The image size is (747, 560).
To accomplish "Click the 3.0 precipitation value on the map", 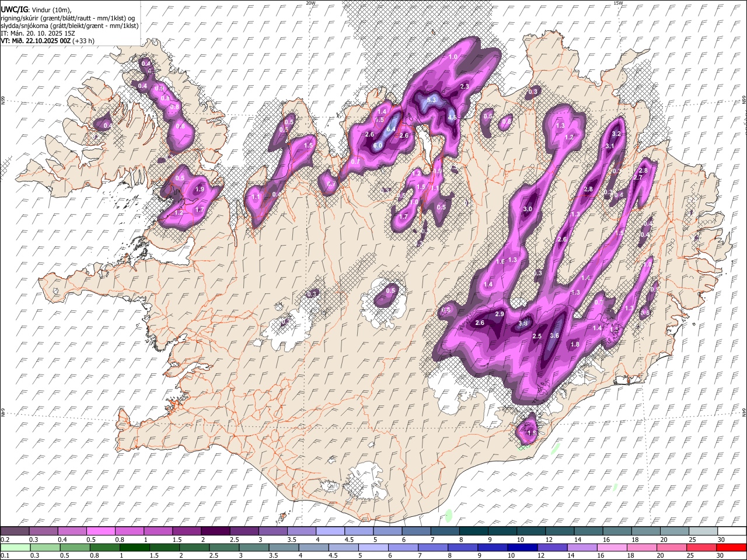I will point(528,209).
